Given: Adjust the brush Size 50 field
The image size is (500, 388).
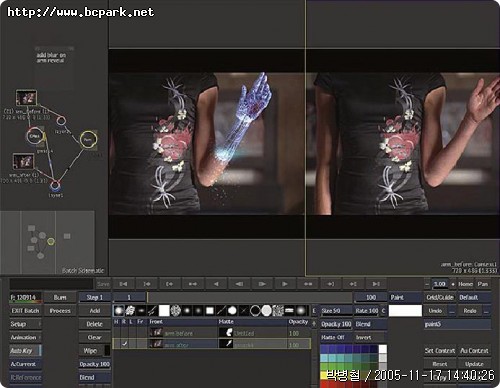Looking at the screenshot, I should pyautogui.click(x=336, y=311).
